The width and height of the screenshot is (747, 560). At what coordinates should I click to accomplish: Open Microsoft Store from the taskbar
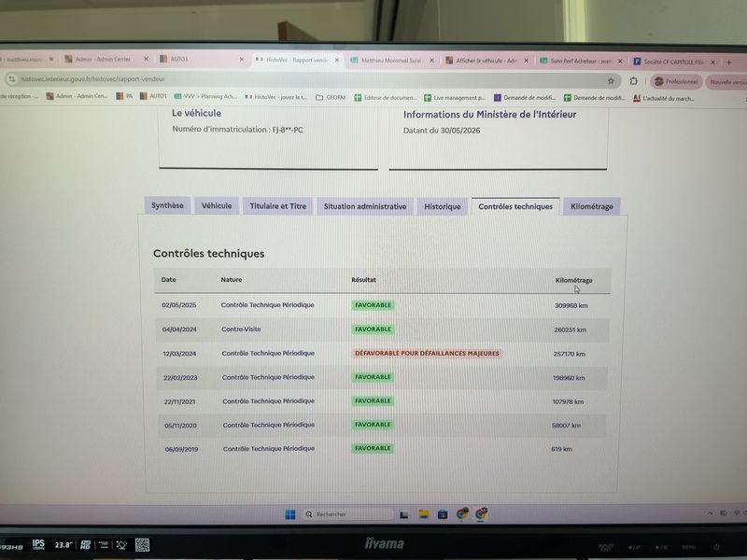point(443,514)
